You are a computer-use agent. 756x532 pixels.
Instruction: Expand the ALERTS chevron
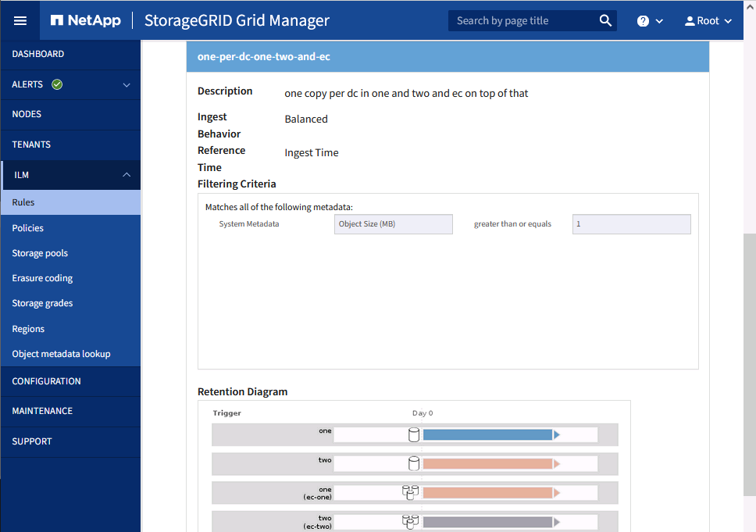pyautogui.click(x=127, y=85)
